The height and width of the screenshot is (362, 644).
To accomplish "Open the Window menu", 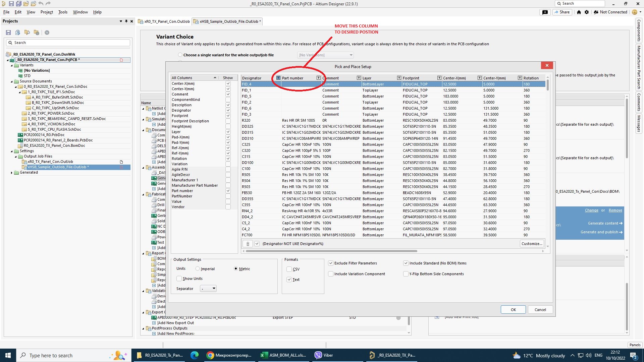I will pos(80,12).
